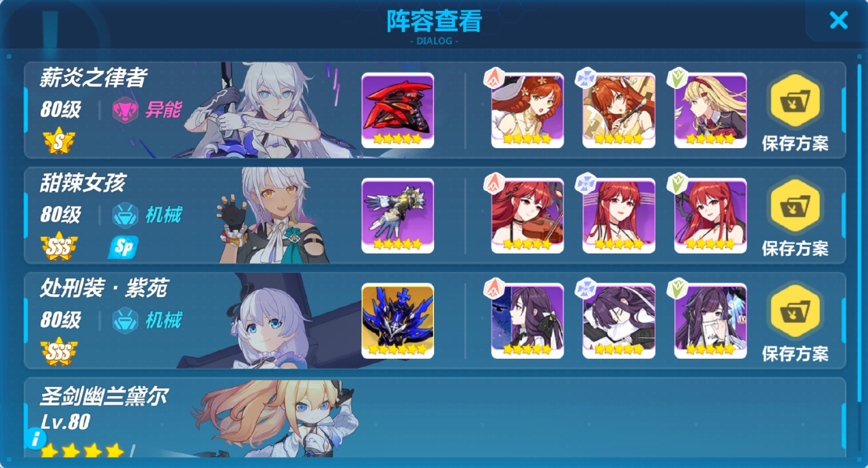Close the 阵容查看 dialog
This screenshot has width=868, height=468.
point(838,20)
